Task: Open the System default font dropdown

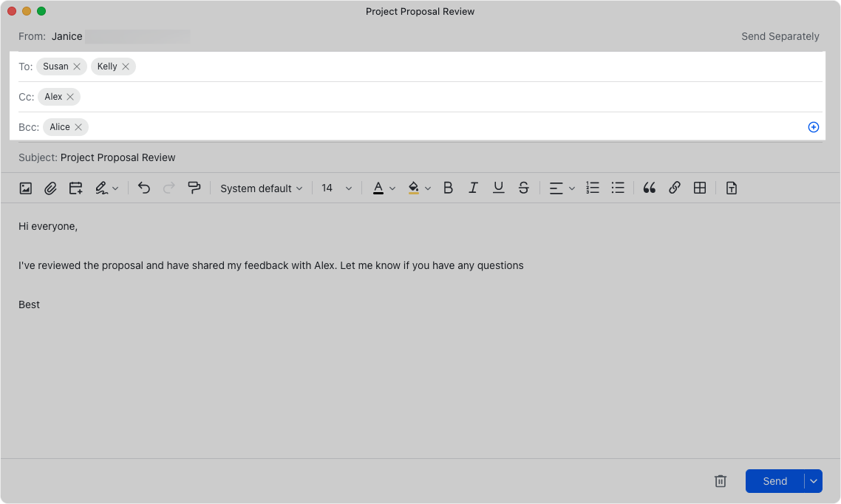Action: [x=261, y=188]
